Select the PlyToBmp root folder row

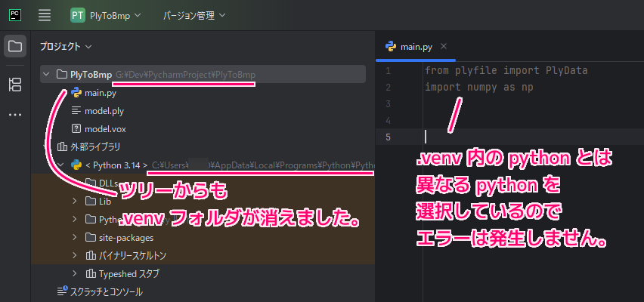click(203, 74)
